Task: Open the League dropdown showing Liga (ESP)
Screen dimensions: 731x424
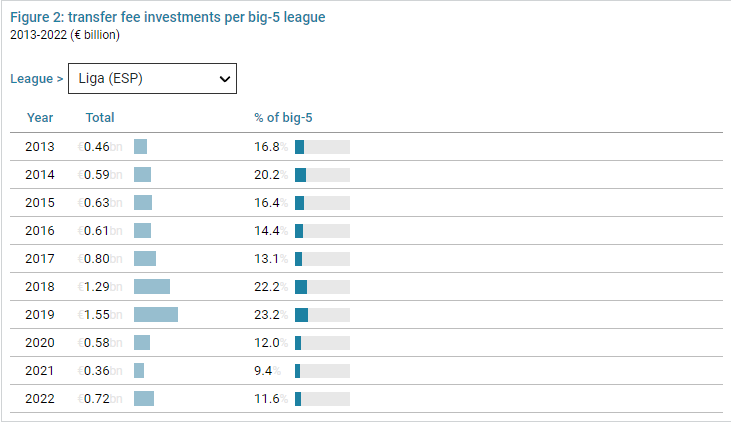Action: point(153,78)
